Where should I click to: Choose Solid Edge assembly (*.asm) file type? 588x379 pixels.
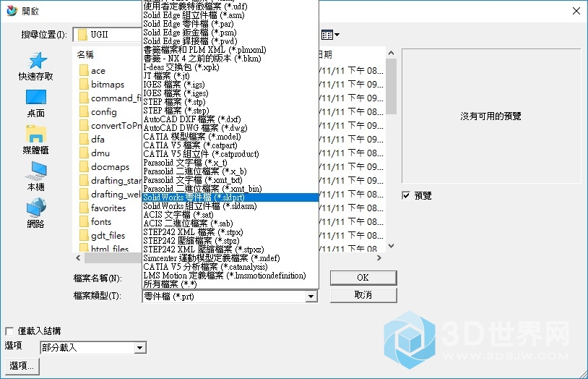230,15
